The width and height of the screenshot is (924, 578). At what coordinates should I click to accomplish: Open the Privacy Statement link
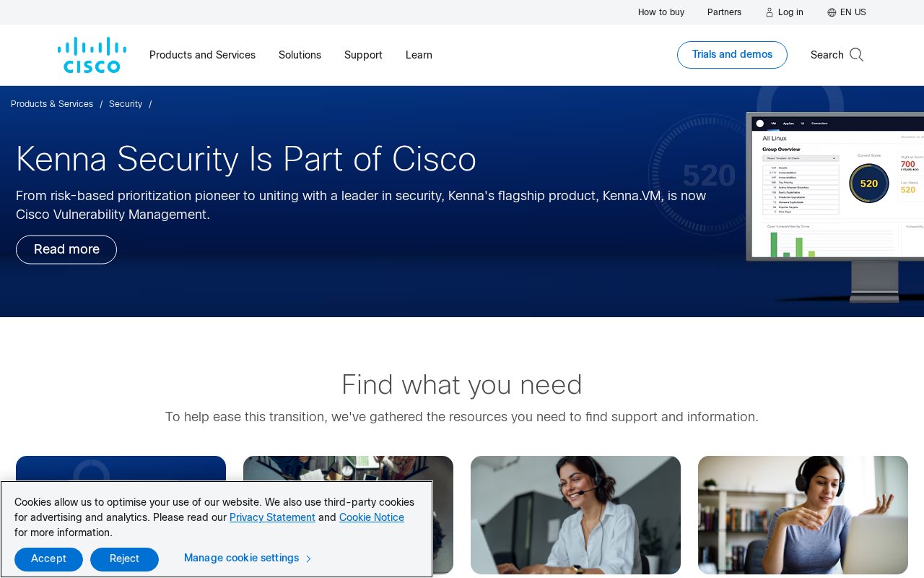pos(272,517)
